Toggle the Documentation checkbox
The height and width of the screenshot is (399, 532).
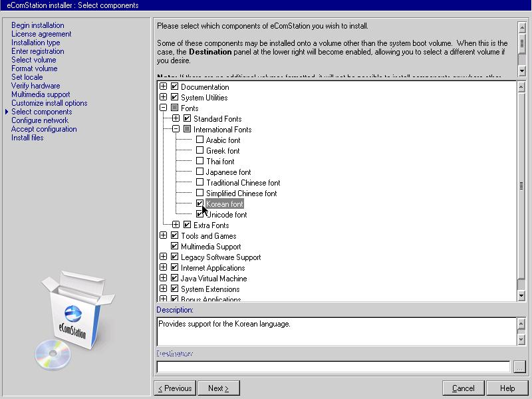[x=174, y=86]
